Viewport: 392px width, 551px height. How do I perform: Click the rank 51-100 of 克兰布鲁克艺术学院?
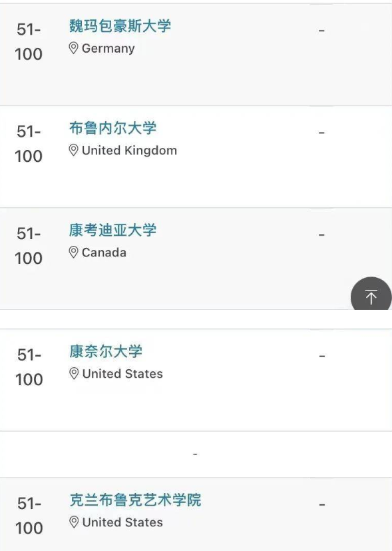(x=29, y=516)
